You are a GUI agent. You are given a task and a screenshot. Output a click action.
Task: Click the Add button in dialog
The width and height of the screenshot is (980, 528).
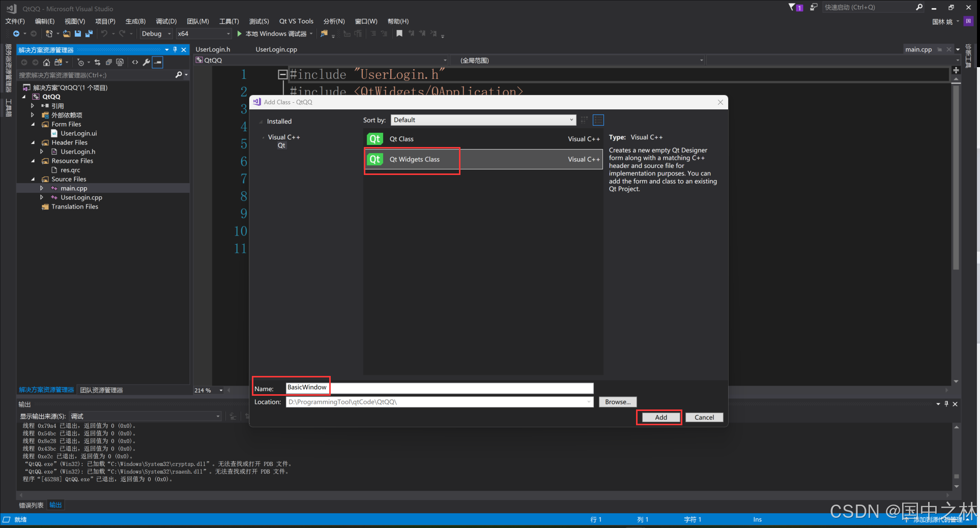(x=661, y=417)
